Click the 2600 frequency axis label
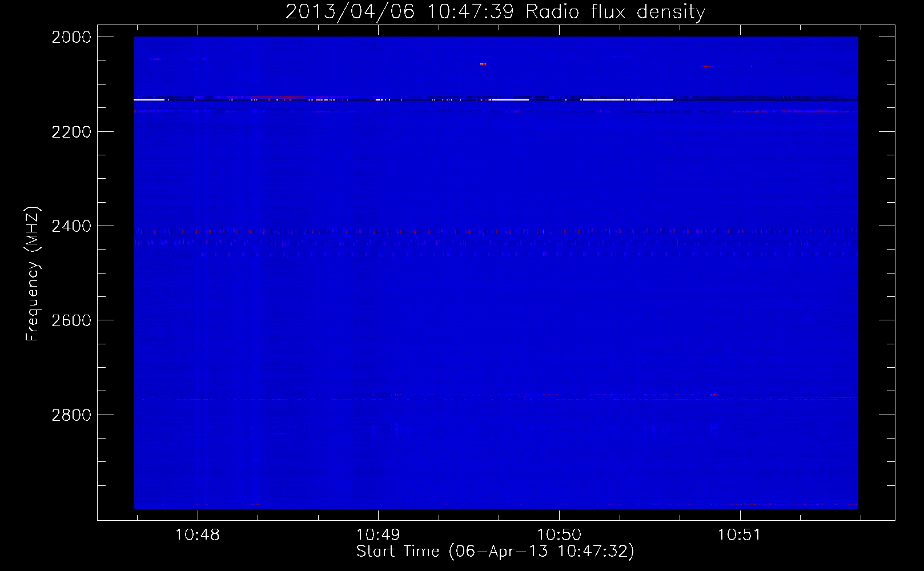This screenshot has height=571, width=924. coord(71,320)
